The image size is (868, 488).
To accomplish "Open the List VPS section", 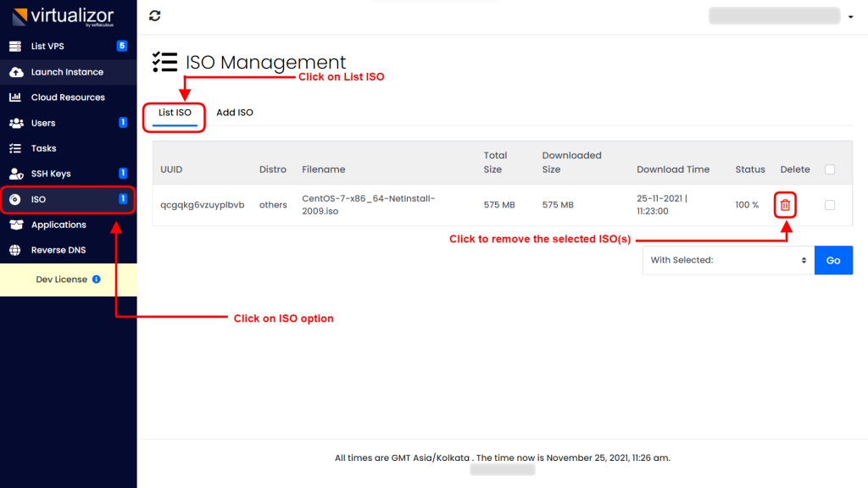I will pyautogui.click(x=51, y=46).
